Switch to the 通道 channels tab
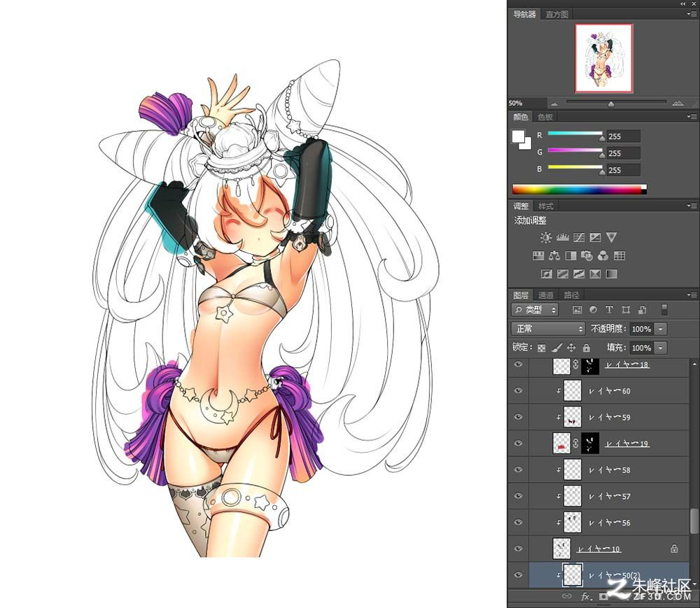 point(545,295)
